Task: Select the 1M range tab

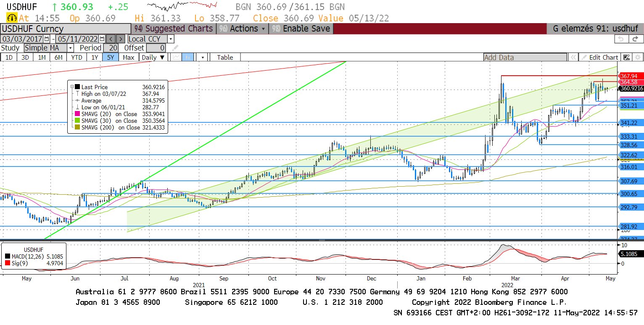Action: (x=42, y=57)
